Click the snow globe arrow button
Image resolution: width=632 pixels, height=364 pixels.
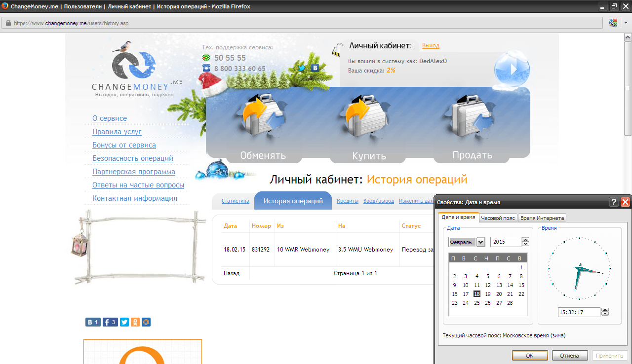(512, 70)
